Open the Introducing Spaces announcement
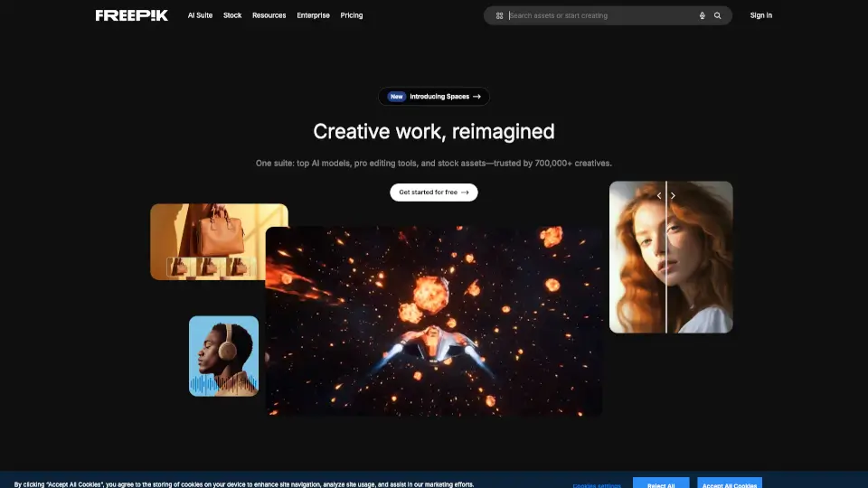 (433, 97)
